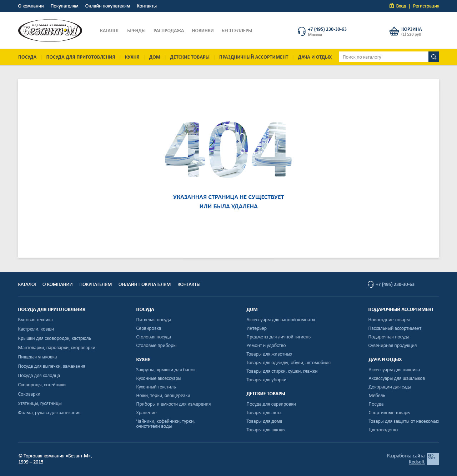The width and height of the screenshot is (457, 476).
Task: Open the Redsoft text link
Action: (x=417, y=462)
